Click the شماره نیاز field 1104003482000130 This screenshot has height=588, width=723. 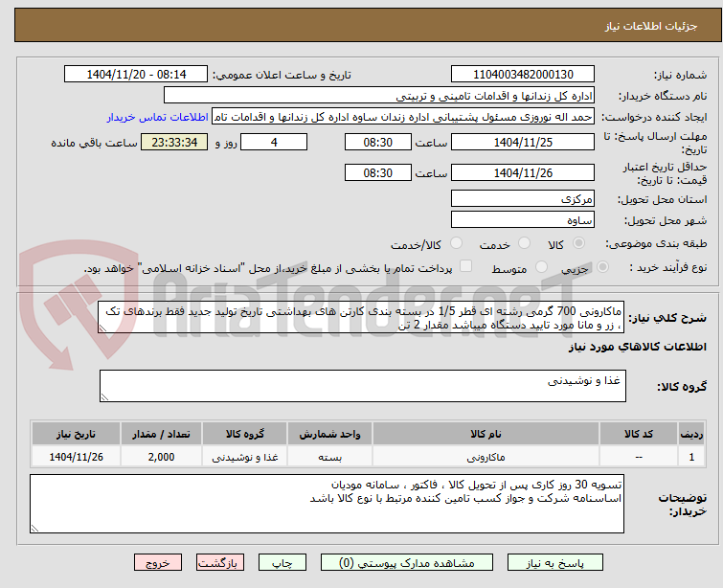point(523,75)
